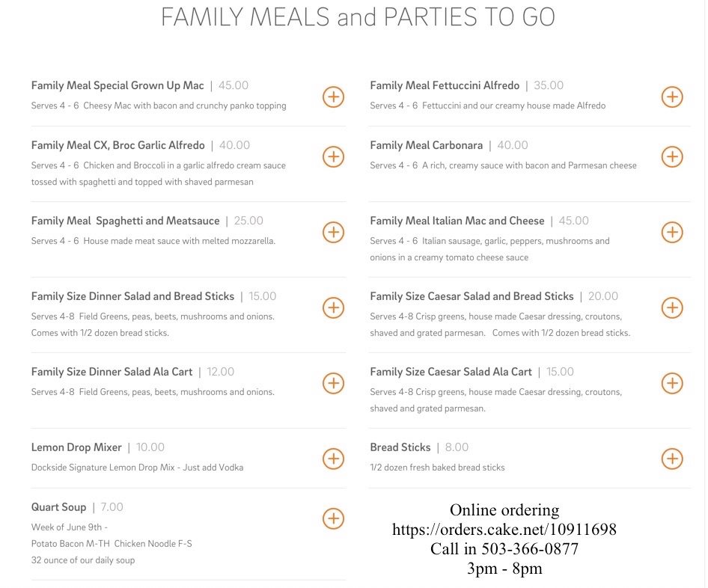Add Family Size Caesar Salad and Bread Sticks
This screenshot has height=588, width=708.
[672, 307]
